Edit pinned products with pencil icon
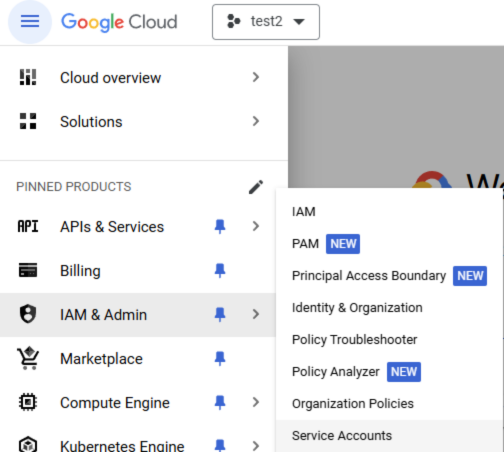This screenshot has height=452, width=504. pos(256,187)
